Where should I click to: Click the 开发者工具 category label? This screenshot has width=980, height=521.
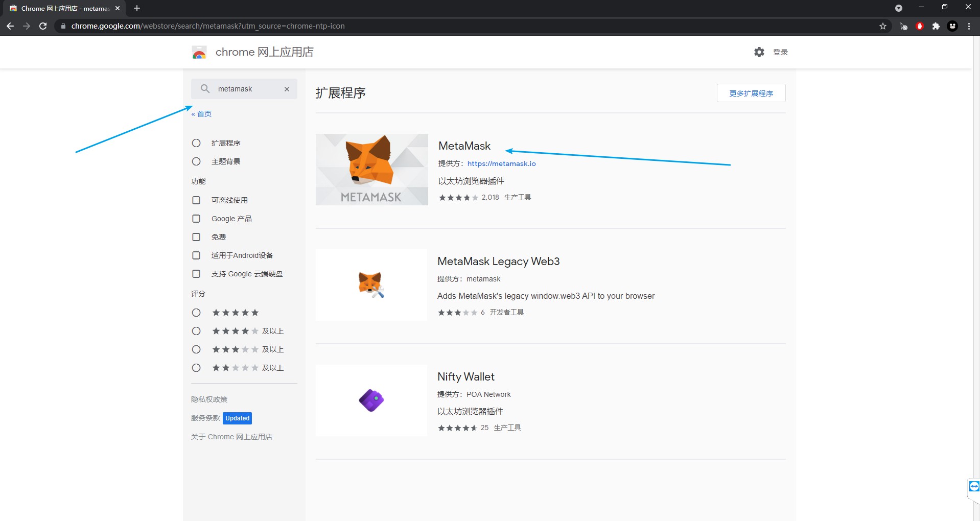pyautogui.click(x=507, y=312)
